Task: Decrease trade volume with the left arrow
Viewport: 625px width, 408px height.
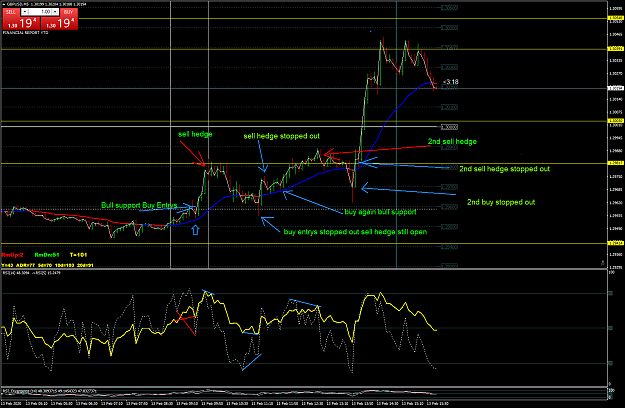Action: tap(24, 12)
